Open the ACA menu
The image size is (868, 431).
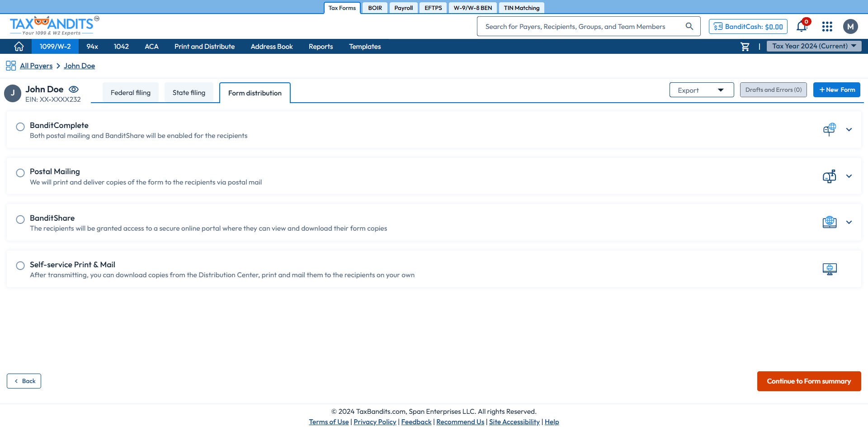coord(151,47)
